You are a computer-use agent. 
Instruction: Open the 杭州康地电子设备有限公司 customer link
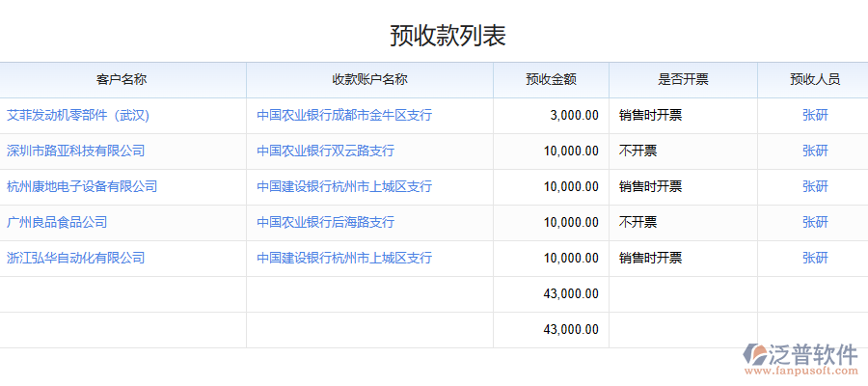[81, 187]
